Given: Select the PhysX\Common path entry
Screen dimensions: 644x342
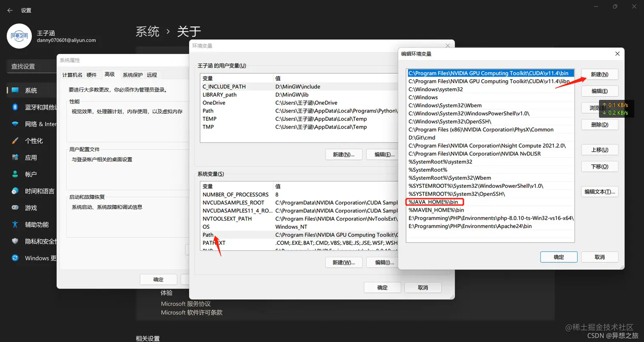Looking at the screenshot, I should pos(490,129).
